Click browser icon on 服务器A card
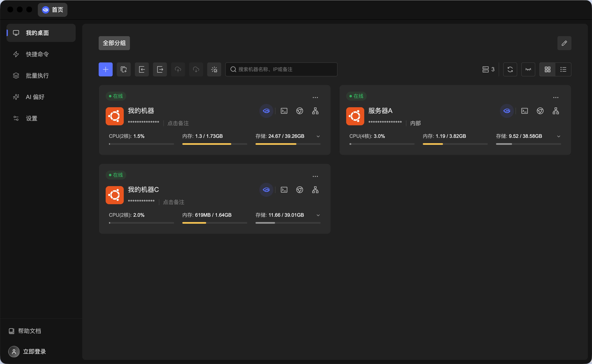 pyautogui.click(x=540, y=111)
